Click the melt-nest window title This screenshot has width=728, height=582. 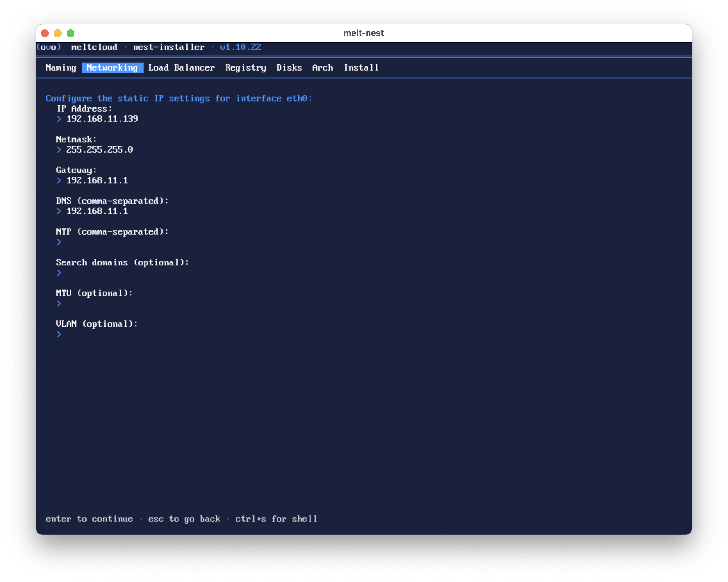coord(363,33)
